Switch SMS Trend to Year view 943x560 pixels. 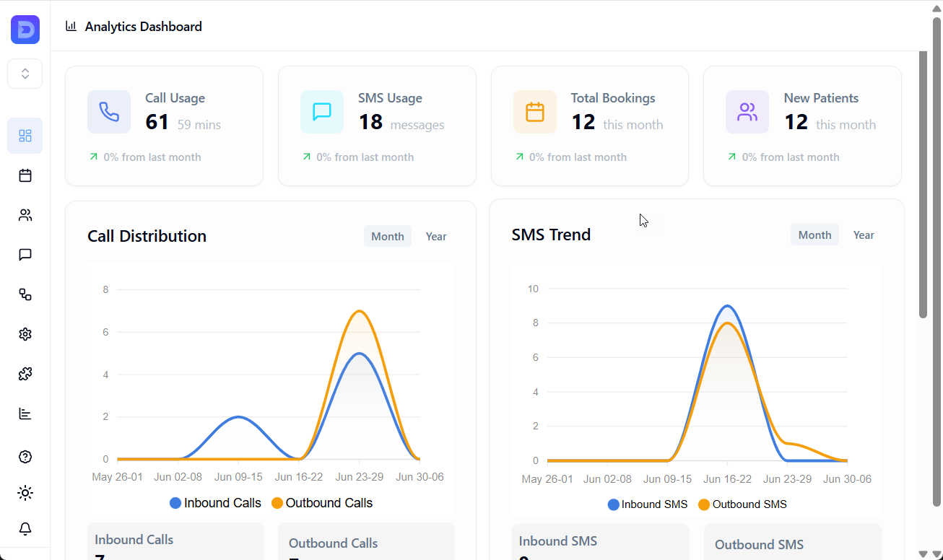864,235
